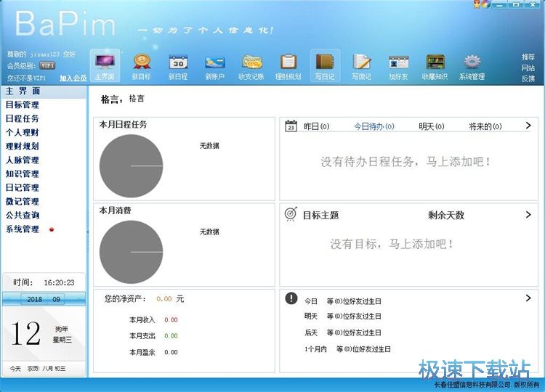Click the 本月支出 value 0.00
Image resolution: width=545 pixels, height=392 pixels.
[x=171, y=336]
